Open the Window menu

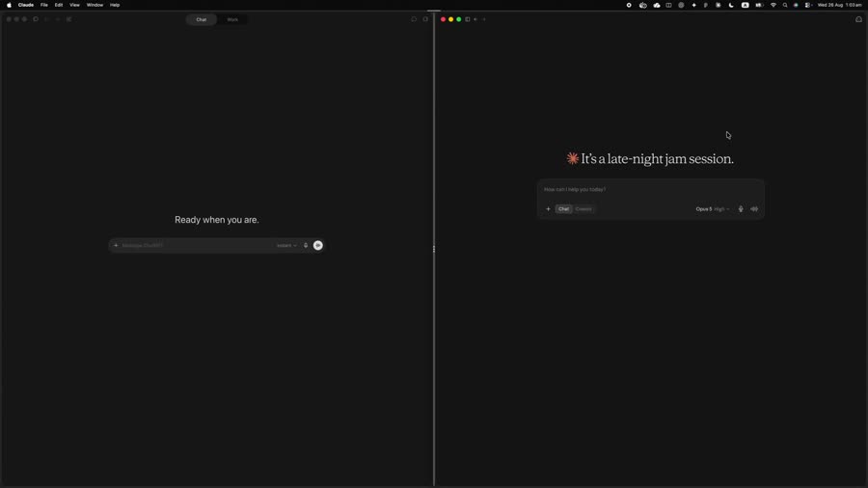pos(95,5)
